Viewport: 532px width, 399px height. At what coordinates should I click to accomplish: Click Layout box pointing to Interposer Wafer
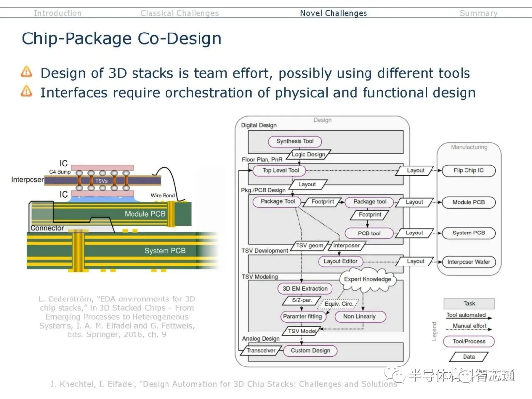(415, 261)
